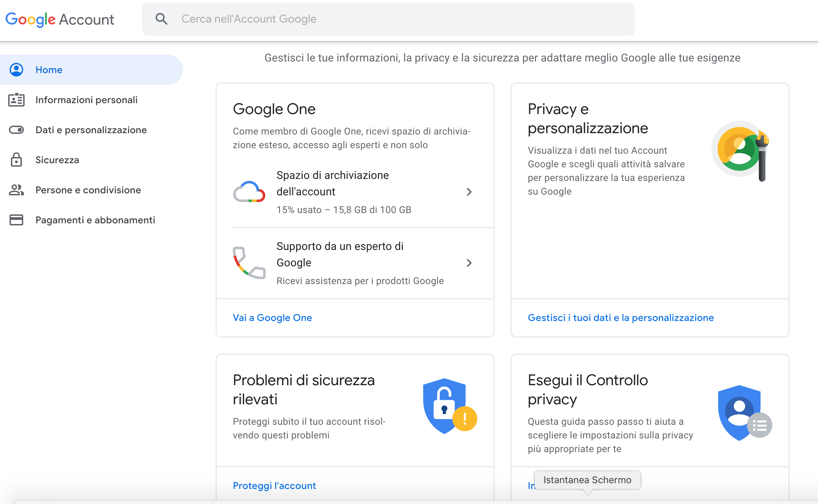Expand Supporto da un esperto chevron
Screen dimensions: 818x504
(469, 263)
